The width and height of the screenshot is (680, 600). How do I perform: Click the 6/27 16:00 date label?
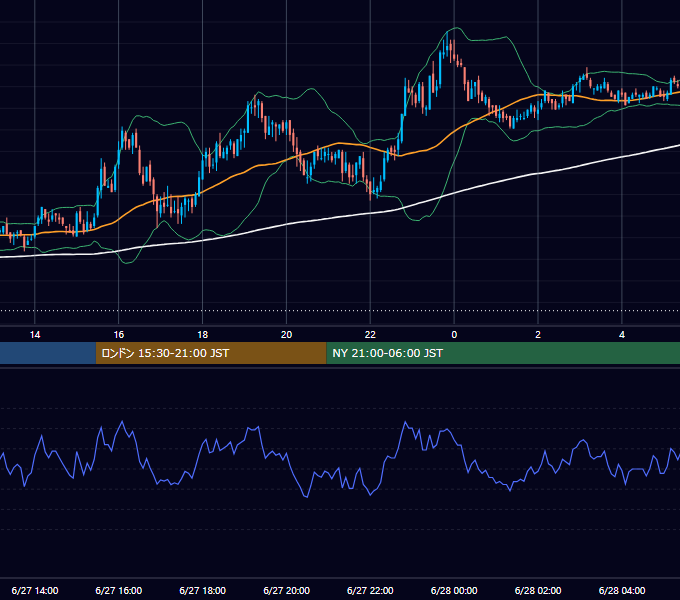pos(118,590)
